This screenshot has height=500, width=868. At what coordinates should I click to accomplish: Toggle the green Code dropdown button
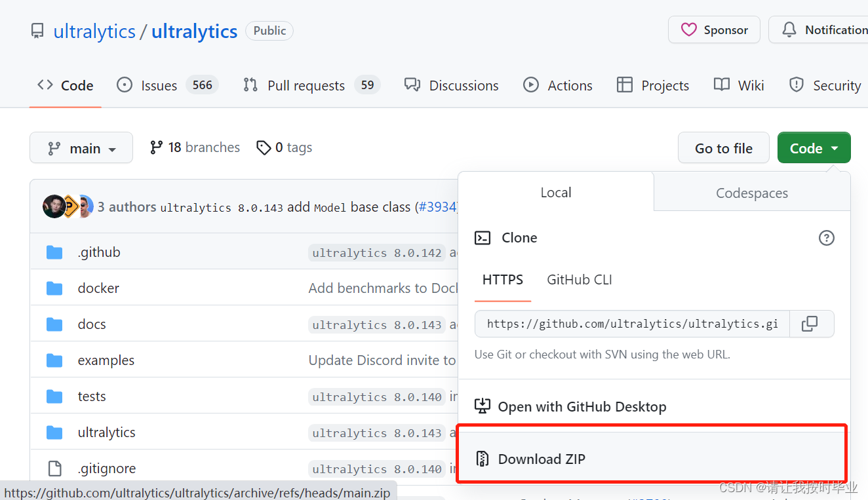click(x=814, y=148)
